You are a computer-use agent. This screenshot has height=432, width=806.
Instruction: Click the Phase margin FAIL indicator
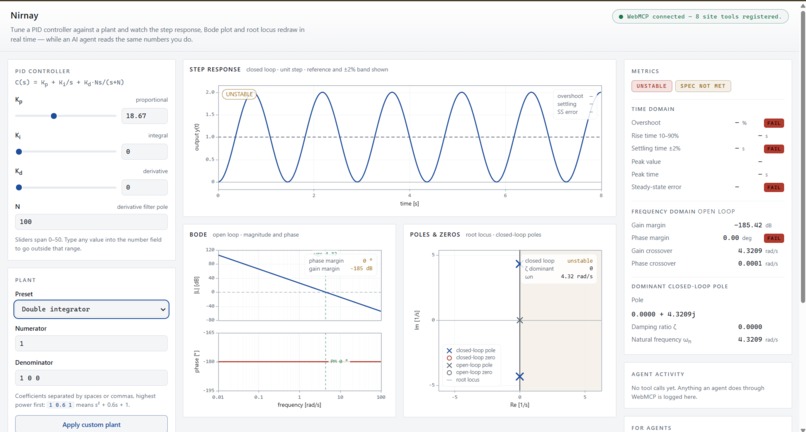click(x=774, y=238)
